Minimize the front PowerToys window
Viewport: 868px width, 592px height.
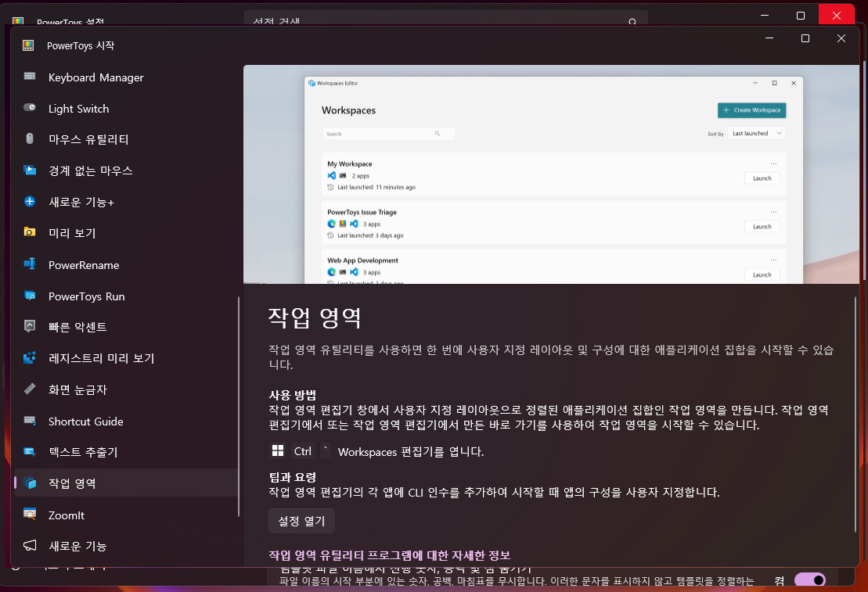click(x=769, y=38)
